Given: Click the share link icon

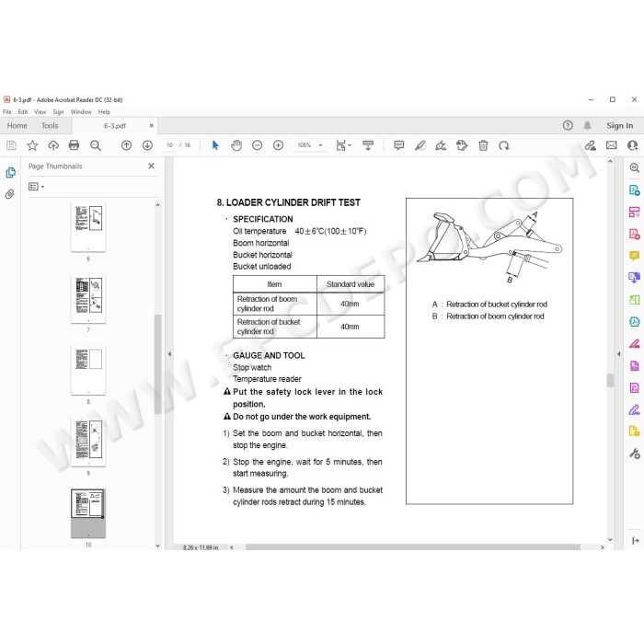Looking at the screenshot, I should pos(591,145).
